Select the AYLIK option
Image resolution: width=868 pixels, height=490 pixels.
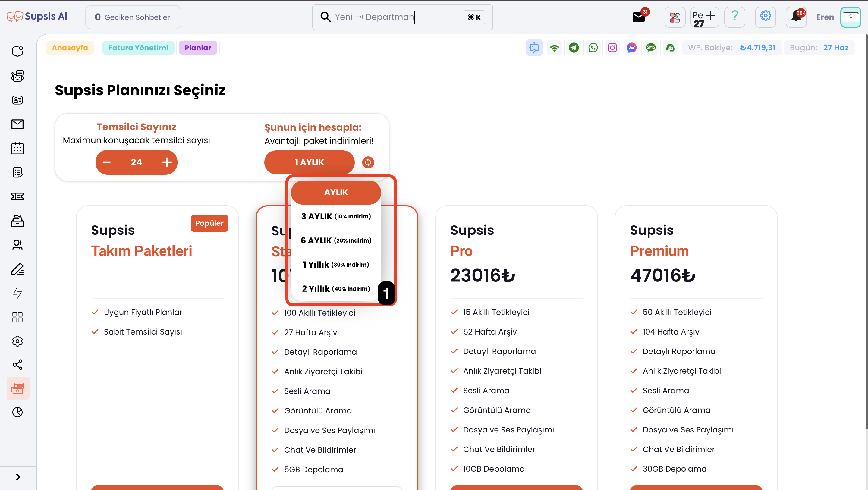pos(336,193)
